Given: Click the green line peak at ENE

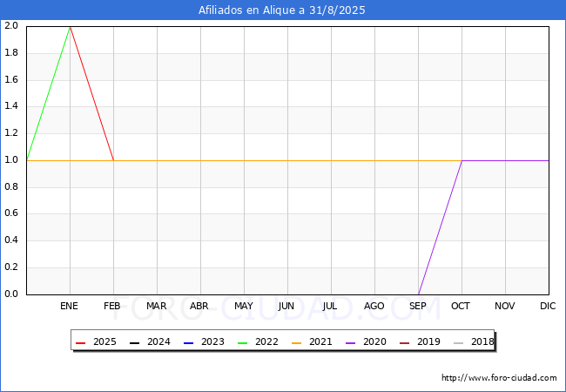Looking at the screenshot, I should tap(70, 26).
